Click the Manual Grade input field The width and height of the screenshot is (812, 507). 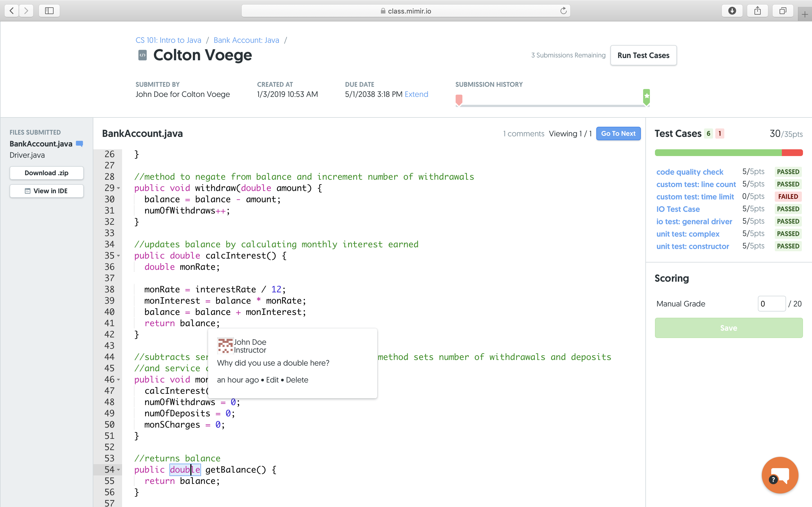tap(772, 303)
